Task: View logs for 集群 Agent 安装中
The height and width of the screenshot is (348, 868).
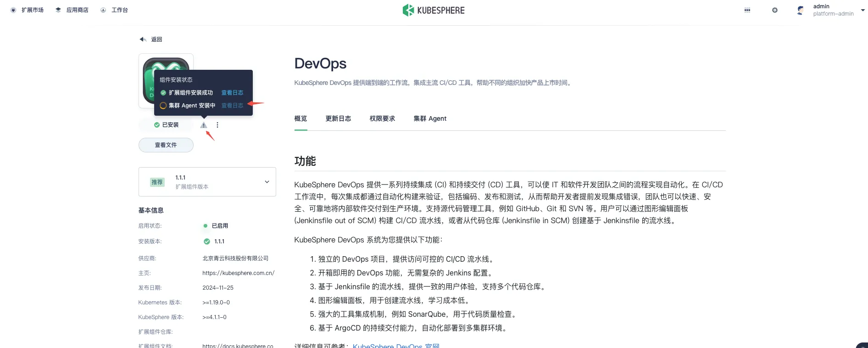Action: coord(232,106)
